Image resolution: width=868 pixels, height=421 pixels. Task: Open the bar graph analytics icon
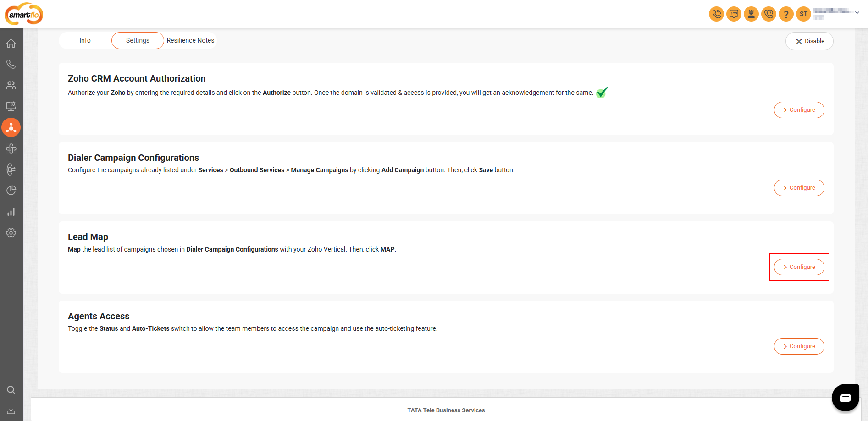(x=11, y=212)
